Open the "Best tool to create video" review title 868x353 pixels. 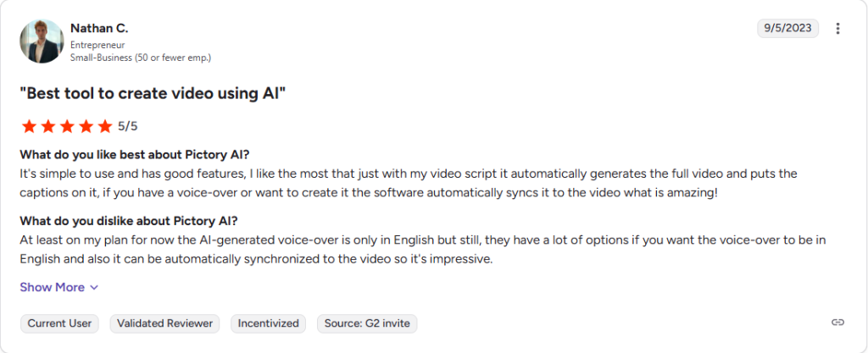pos(153,93)
